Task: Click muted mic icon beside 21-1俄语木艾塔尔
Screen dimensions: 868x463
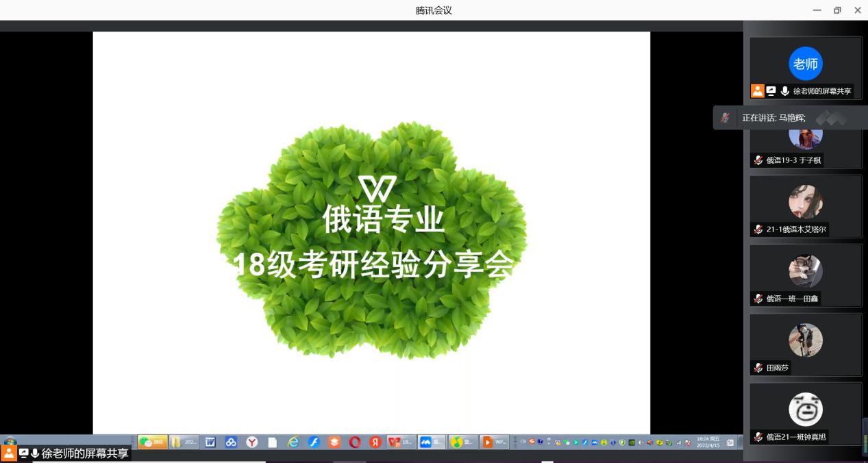Action: [x=758, y=229]
